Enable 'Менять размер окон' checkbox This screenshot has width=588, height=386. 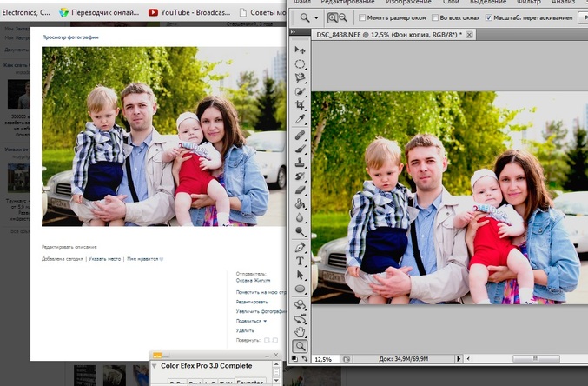coord(360,17)
